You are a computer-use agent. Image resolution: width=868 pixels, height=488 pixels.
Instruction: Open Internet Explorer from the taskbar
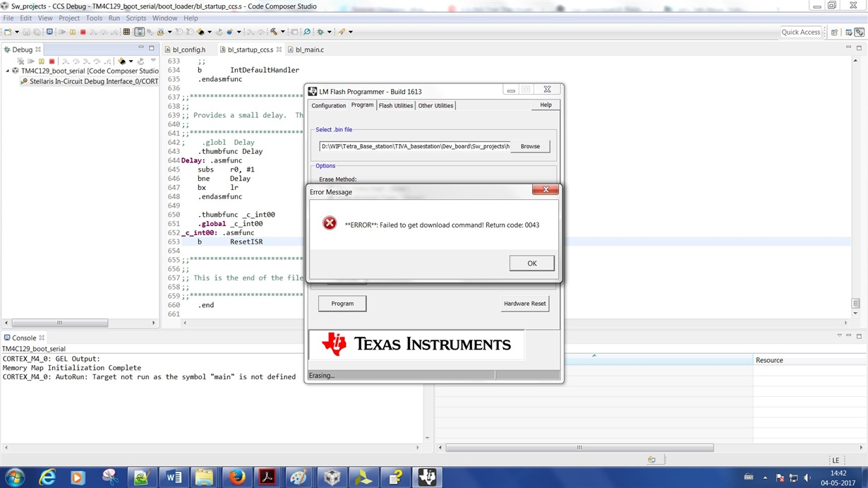[47, 477]
